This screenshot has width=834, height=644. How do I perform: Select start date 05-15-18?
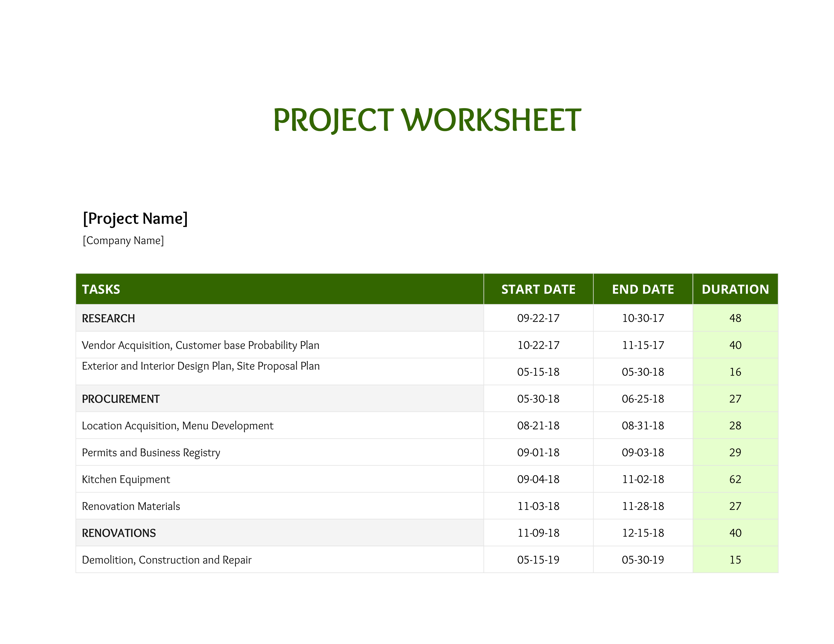(538, 372)
